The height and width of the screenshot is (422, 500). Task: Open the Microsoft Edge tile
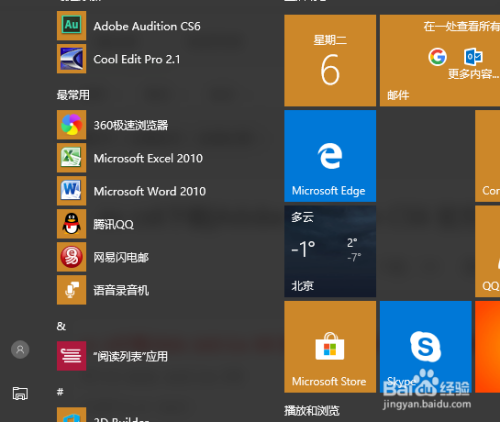330,156
